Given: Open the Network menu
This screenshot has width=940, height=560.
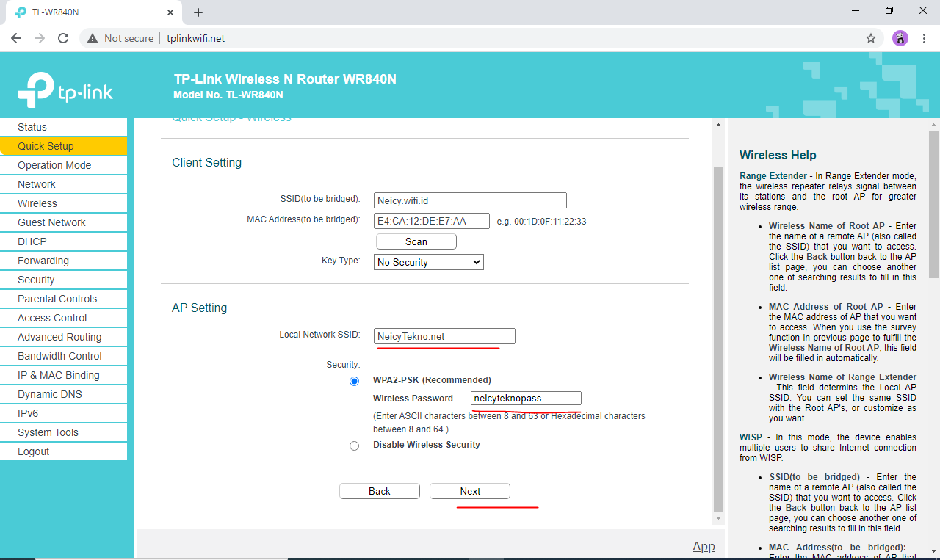Looking at the screenshot, I should (x=63, y=184).
